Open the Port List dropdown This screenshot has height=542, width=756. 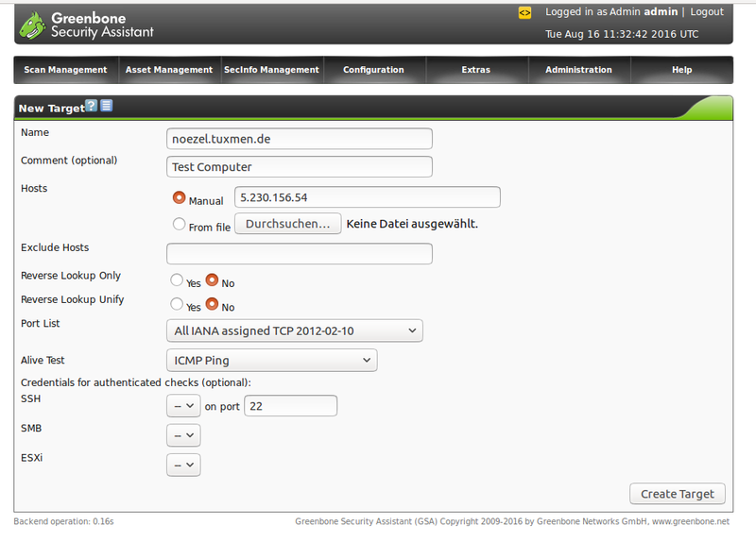(x=294, y=330)
